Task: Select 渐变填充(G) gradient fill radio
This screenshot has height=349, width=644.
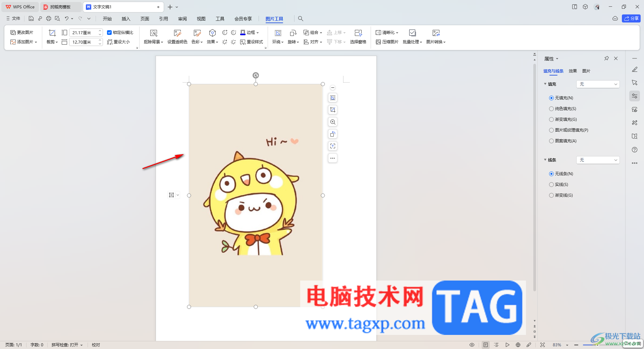Action: tap(551, 119)
